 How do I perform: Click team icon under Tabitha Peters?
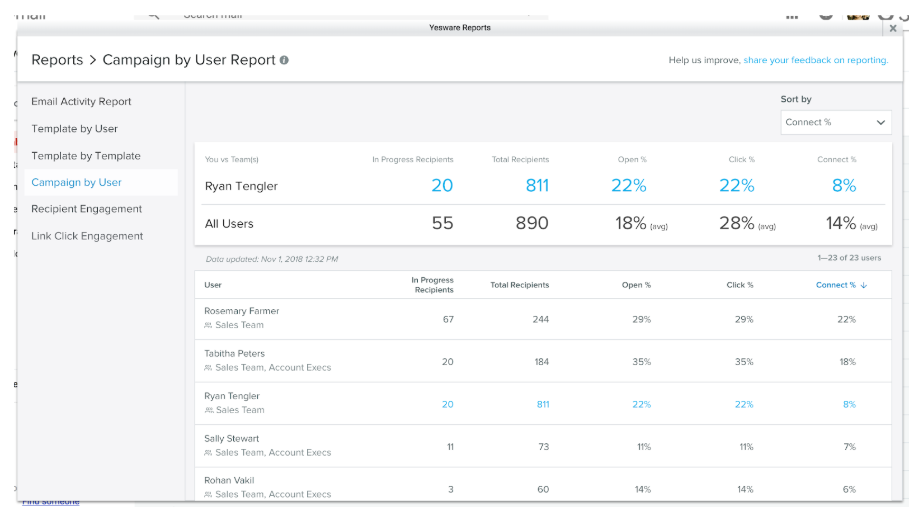click(208, 368)
